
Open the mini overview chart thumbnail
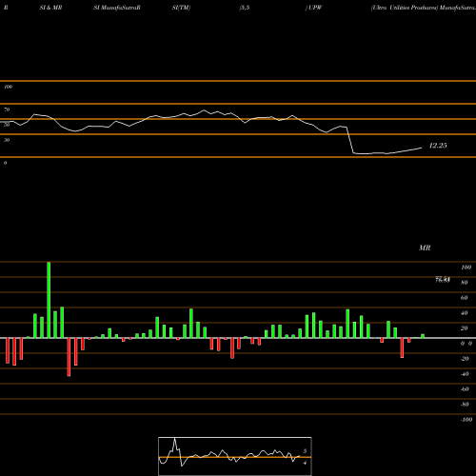(x=235, y=456)
